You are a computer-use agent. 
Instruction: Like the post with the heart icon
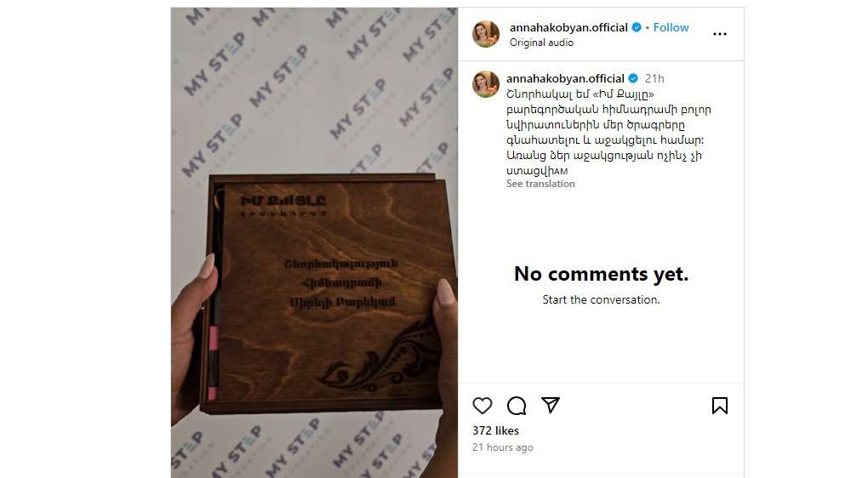pyautogui.click(x=483, y=406)
